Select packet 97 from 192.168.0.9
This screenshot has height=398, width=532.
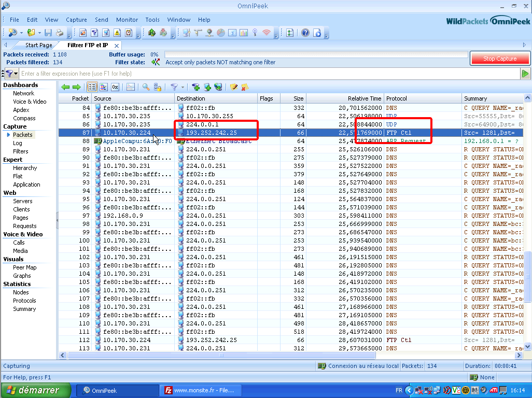291,216
